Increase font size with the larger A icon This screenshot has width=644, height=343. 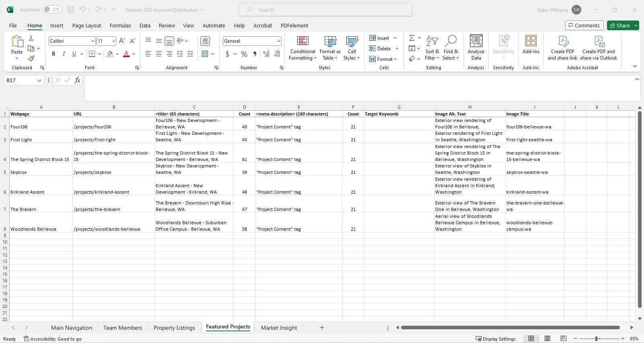[122, 41]
